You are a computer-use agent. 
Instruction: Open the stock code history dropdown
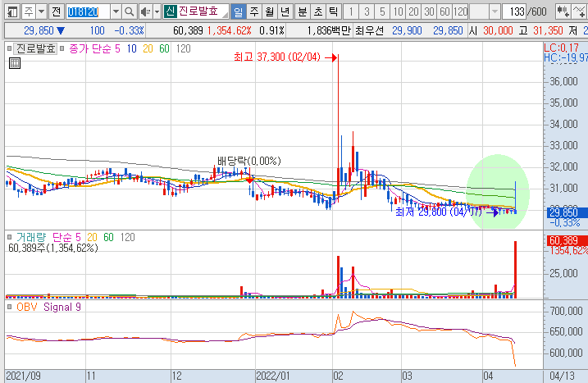pos(116,11)
